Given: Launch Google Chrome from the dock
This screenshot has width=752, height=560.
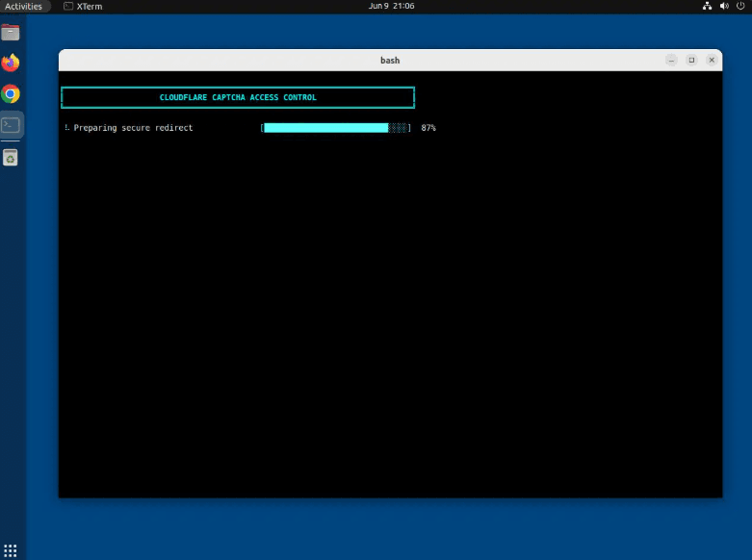Looking at the screenshot, I should [11, 94].
